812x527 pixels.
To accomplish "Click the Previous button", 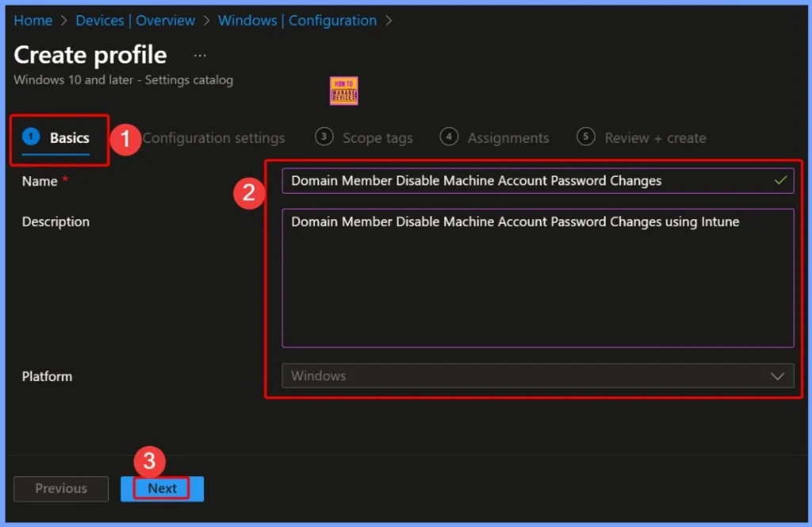I will (x=61, y=489).
